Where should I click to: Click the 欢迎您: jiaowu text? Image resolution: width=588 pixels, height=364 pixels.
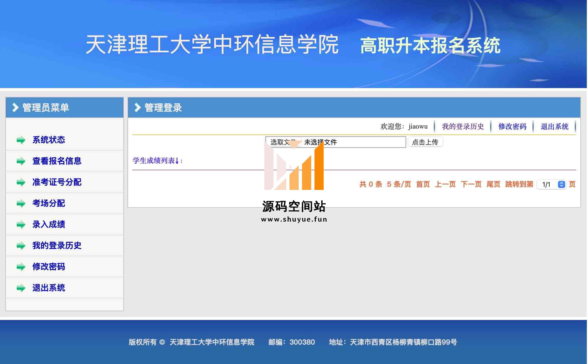point(404,127)
